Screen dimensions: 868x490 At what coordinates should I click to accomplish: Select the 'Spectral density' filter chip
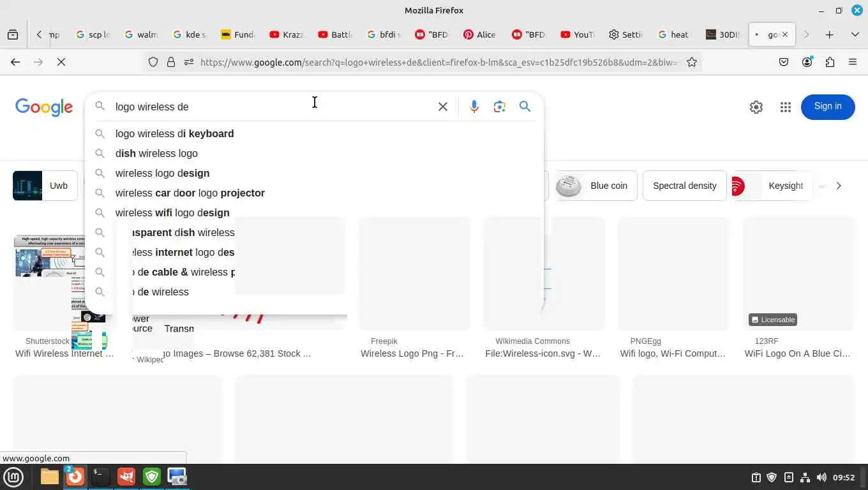pos(684,186)
